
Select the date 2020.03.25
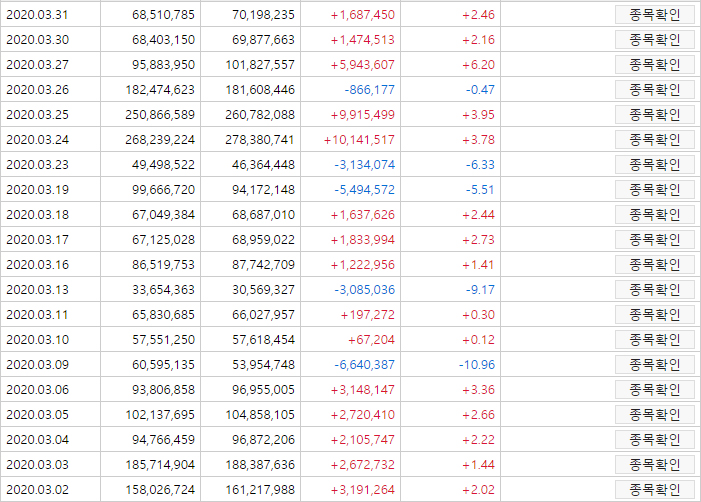[x=38, y=115]
